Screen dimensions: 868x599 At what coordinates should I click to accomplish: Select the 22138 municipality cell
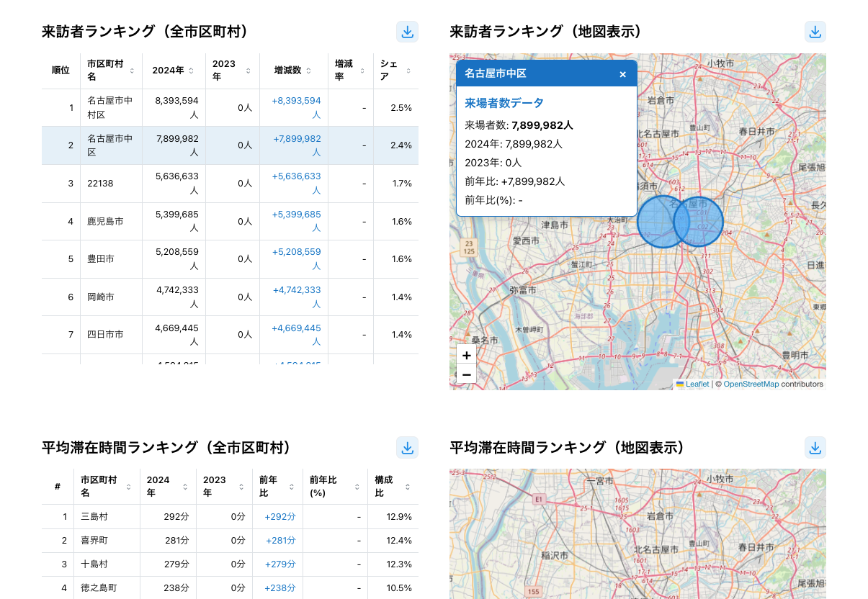[111, 184]
